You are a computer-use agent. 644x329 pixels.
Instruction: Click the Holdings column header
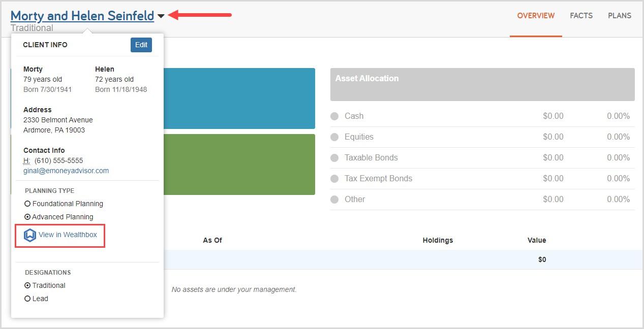click(x=437, y=240)
